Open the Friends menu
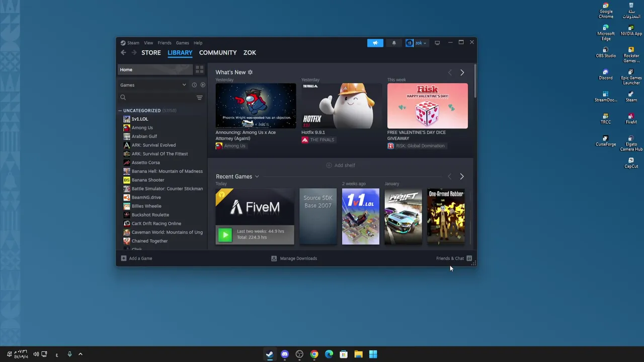 165,43
